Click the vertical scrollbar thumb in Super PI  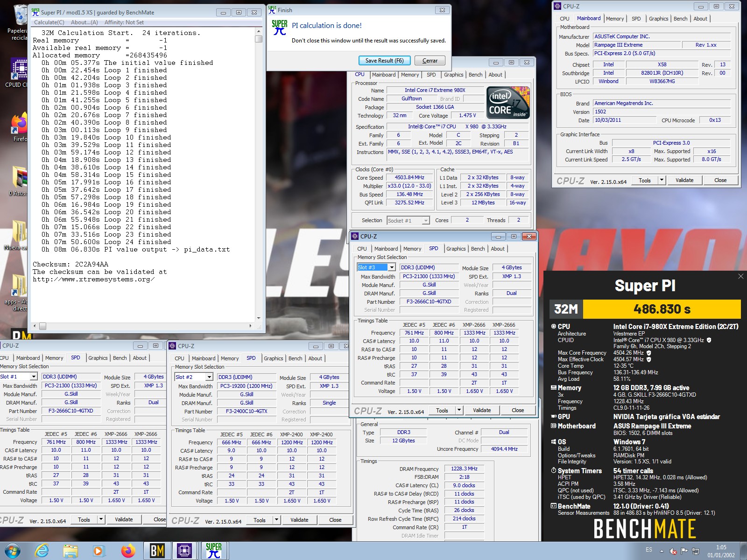259,39
